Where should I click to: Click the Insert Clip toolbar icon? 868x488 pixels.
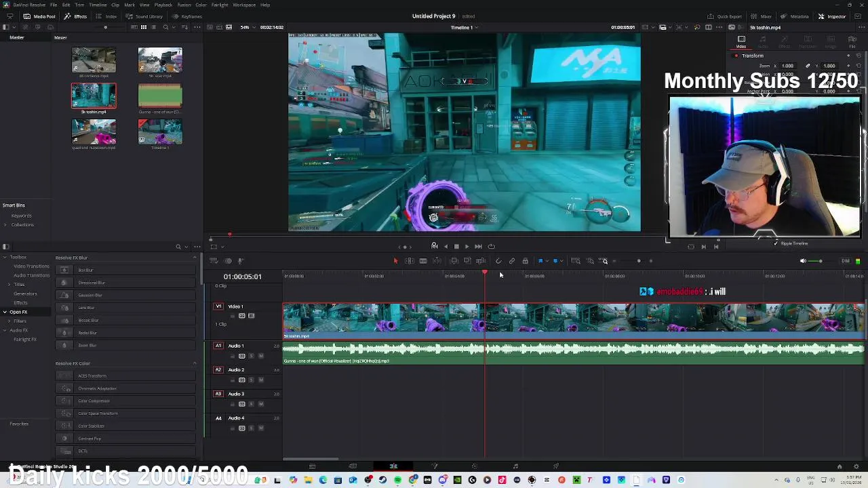[x=454, y=261]
